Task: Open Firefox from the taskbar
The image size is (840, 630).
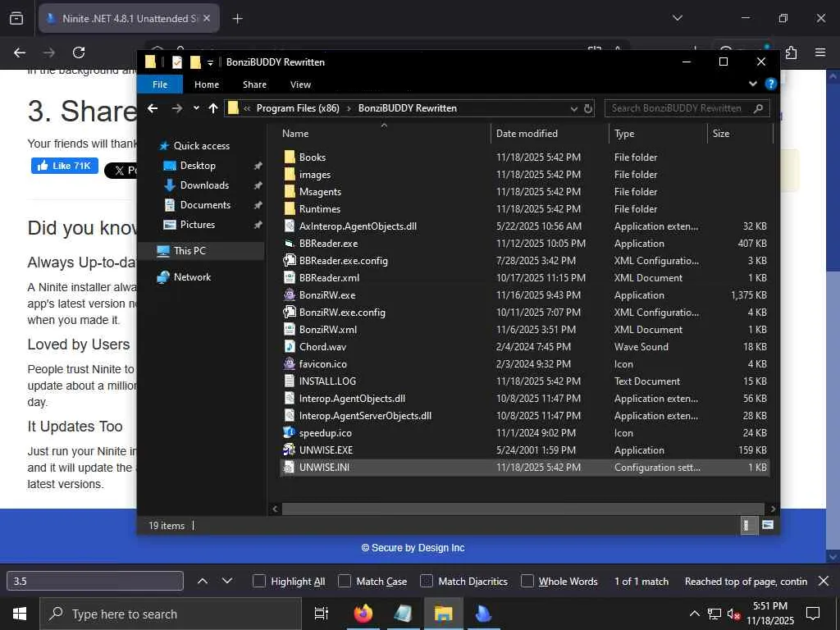Action: (363, 614)
